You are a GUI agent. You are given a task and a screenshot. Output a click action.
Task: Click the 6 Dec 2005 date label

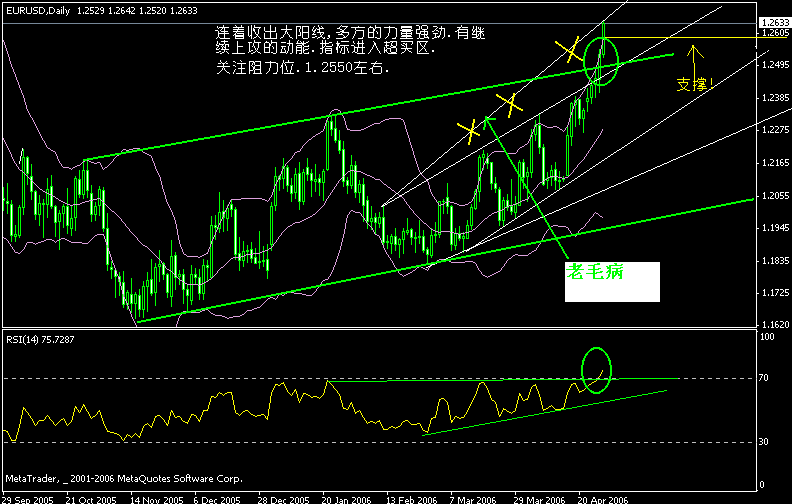coord(217,500)
